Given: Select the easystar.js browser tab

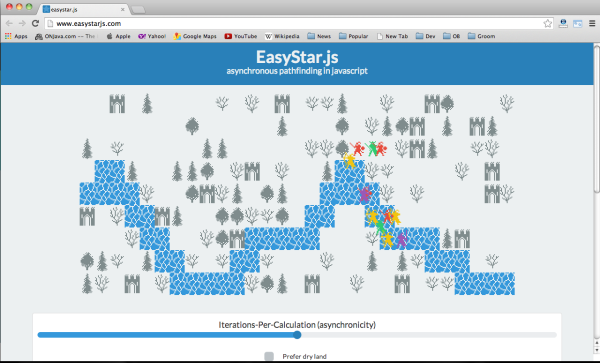Looking at the screenshot, I should [82, 9].
